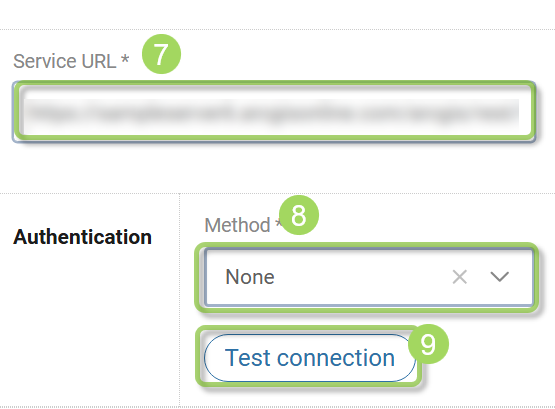555x409 pixels.
Task: Expand the Method dropdown chevron arrow
Action: tap(499, 277)
